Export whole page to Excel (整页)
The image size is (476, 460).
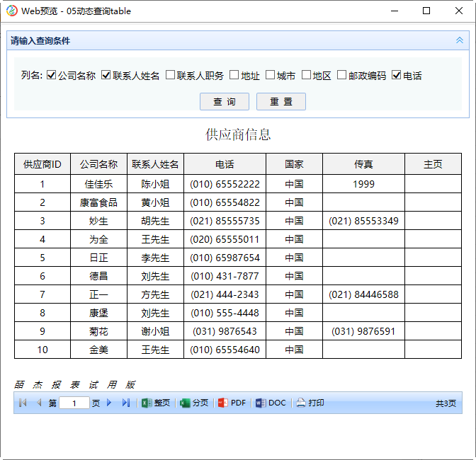pyautogui.click(x=156, y=403)
